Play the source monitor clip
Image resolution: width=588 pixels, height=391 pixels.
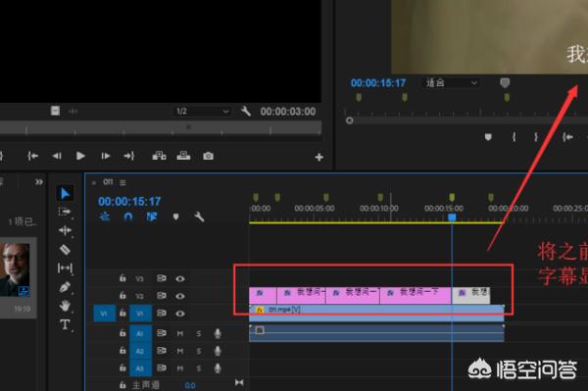click(80, 156)
